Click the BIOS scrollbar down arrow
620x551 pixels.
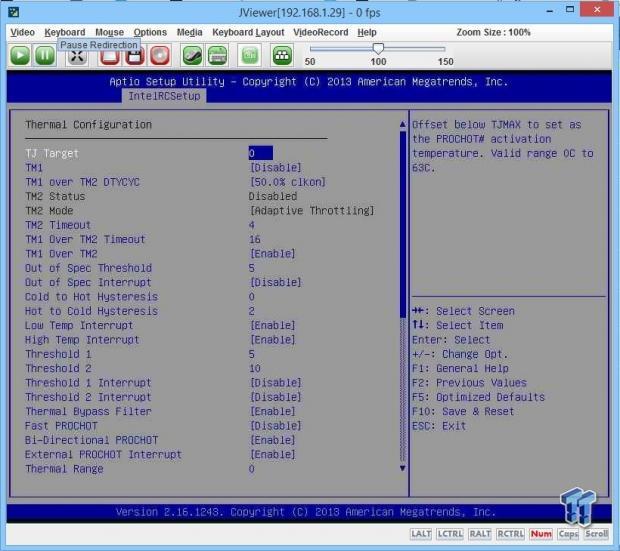coord(403,468)
